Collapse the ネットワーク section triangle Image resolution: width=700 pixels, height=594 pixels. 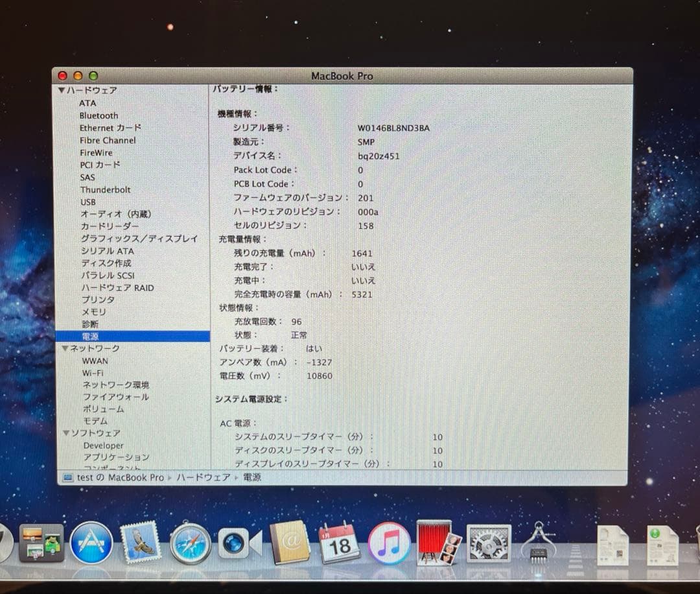pos(65,348)
